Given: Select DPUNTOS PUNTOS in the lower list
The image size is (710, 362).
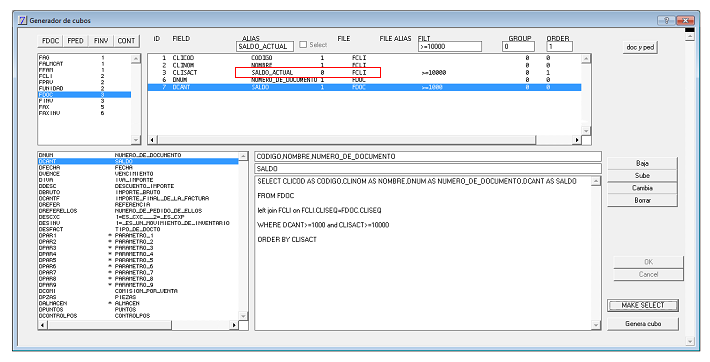Looking at the screenshot, I should point(138,309).
